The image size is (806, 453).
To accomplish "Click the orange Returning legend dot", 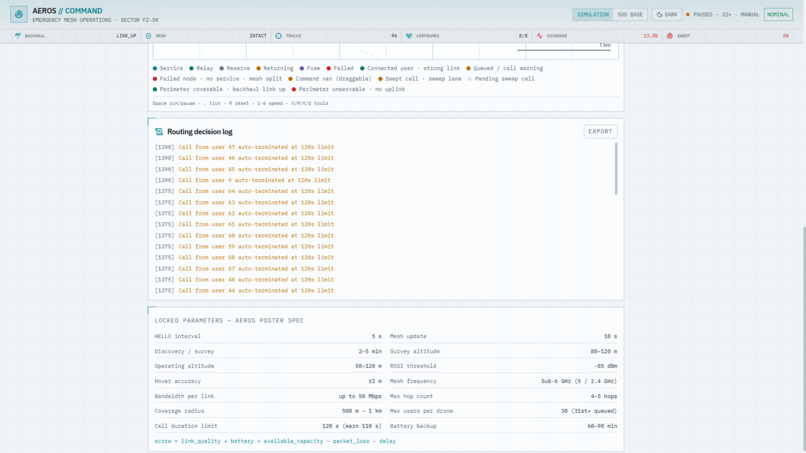I will 259,68.
